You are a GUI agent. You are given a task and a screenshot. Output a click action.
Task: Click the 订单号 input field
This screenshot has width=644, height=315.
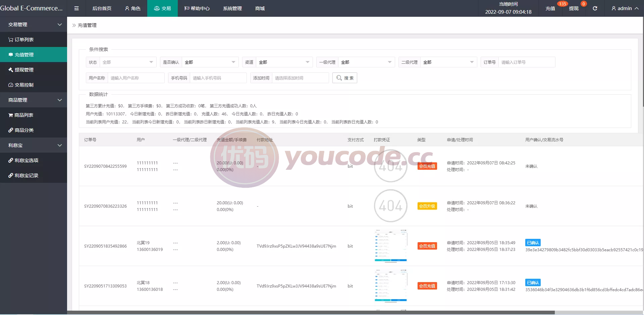click(527, 62)
